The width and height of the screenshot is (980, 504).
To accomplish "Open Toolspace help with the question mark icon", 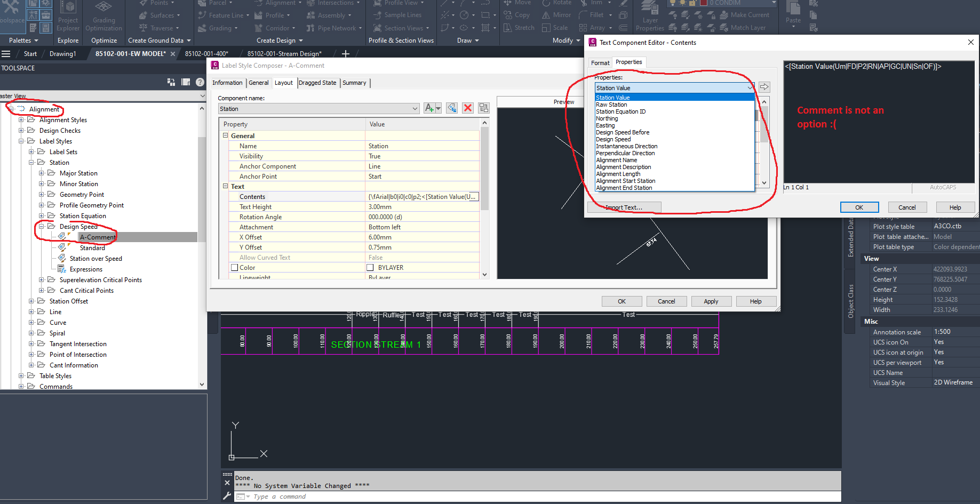I will click(x=200, y=82).
